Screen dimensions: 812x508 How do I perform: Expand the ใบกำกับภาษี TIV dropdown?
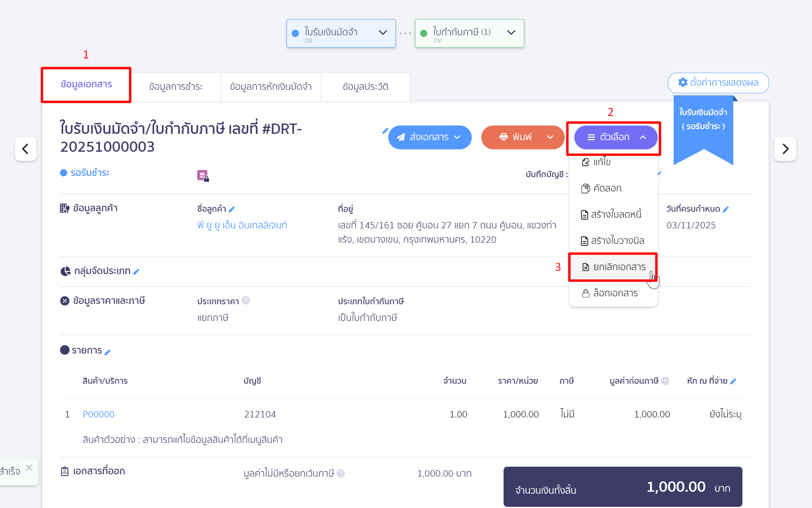pos(511,33)
